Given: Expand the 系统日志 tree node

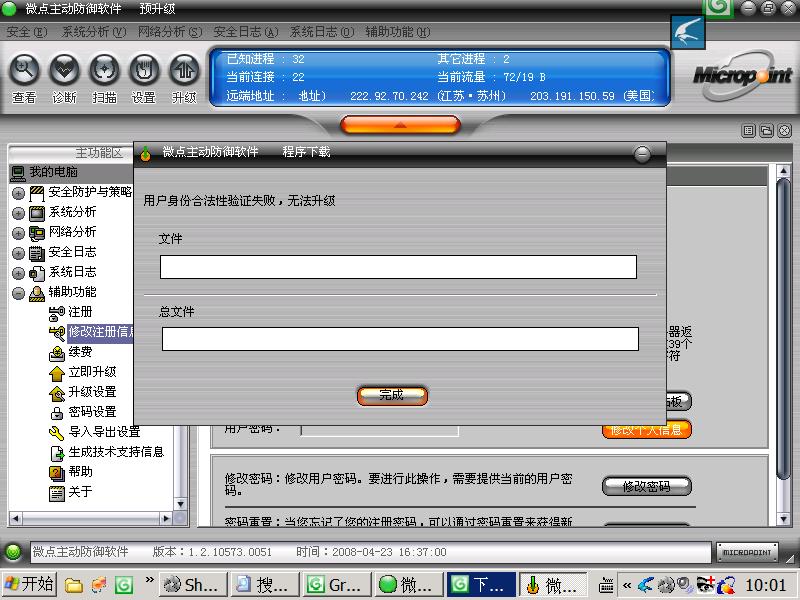Looking at the screenshot, I should pyautogui.click(x=18, y=273).
